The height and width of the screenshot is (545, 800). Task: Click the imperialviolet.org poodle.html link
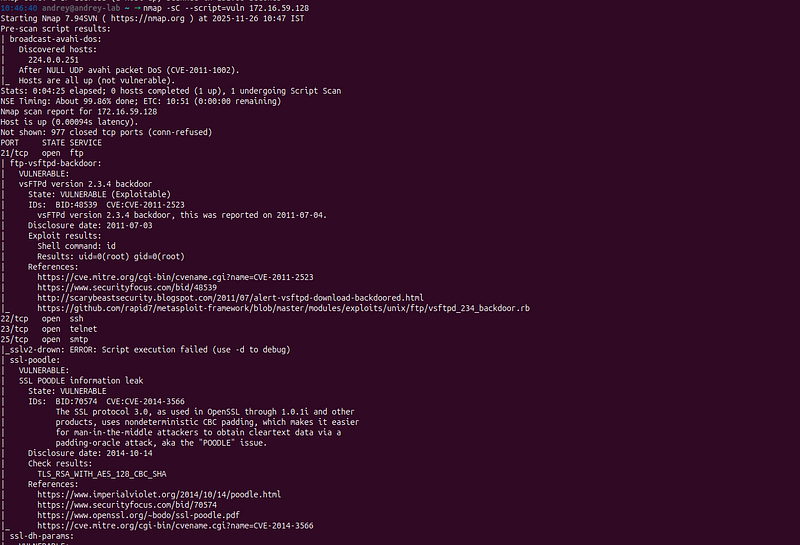pyautogui.click(x=159, y=494)
